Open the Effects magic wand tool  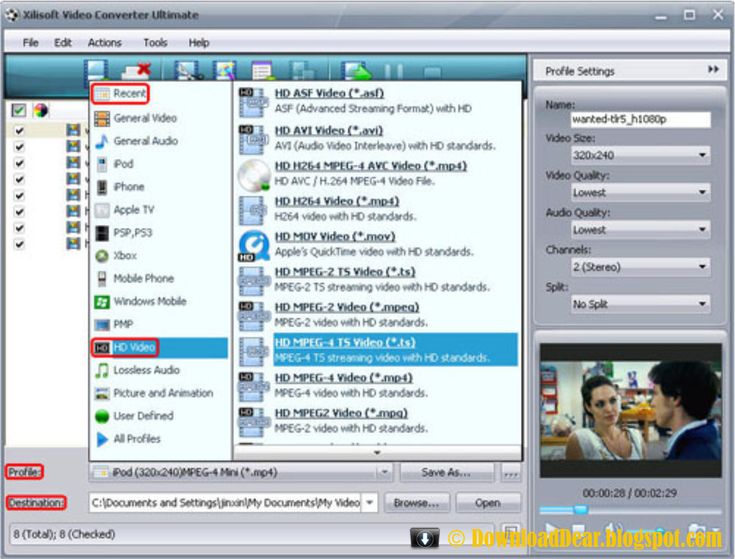click(224, 70)
